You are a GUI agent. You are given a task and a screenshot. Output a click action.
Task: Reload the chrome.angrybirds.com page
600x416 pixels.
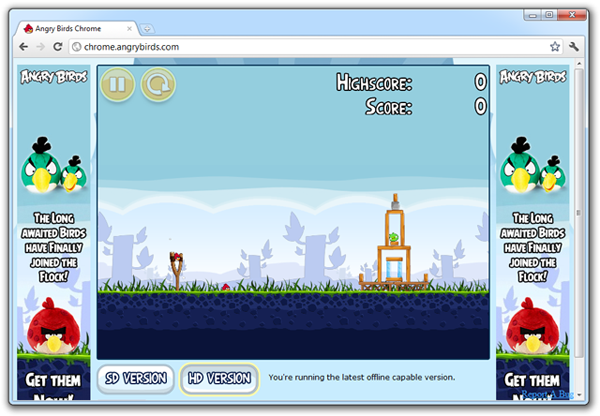tap(58, 47)
